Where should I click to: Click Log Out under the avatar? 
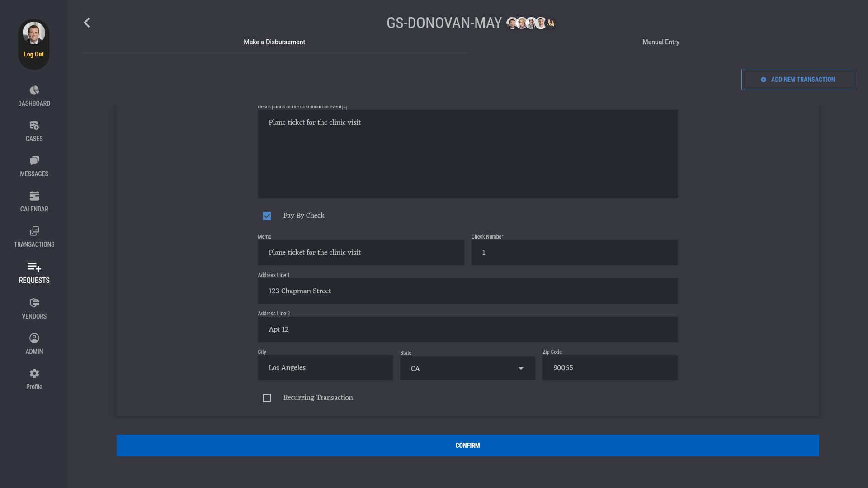coord(34,54)
